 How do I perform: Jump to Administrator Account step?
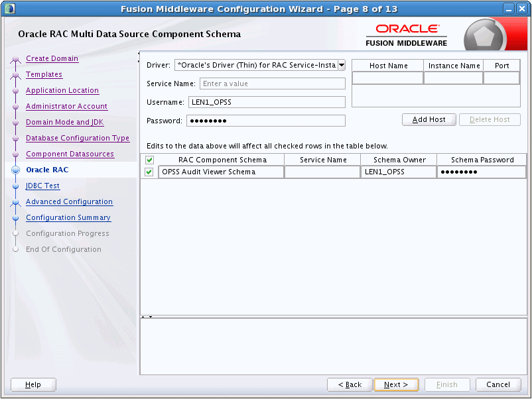[66, 106]
